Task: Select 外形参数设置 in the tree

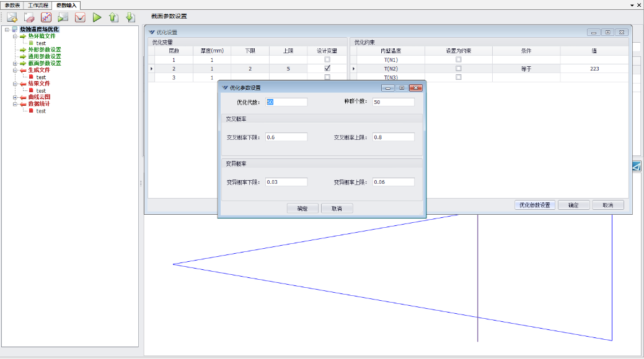Action: (x=45, y=50)
